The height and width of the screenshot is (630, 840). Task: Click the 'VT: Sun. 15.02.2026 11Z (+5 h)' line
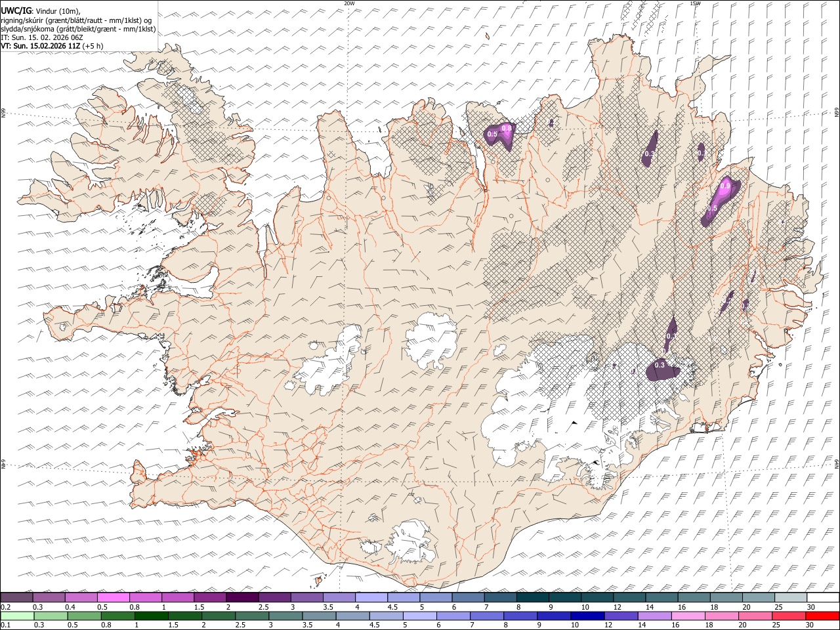[52, 46]
